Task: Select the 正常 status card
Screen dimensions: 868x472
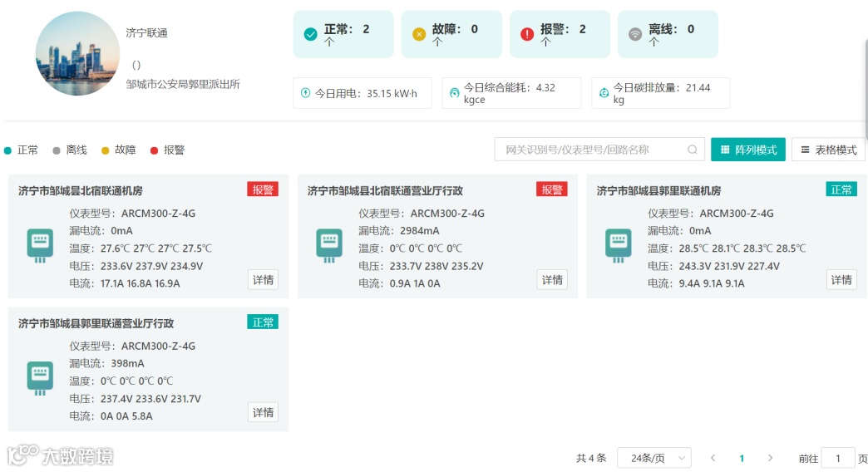Action: point(343,34)
